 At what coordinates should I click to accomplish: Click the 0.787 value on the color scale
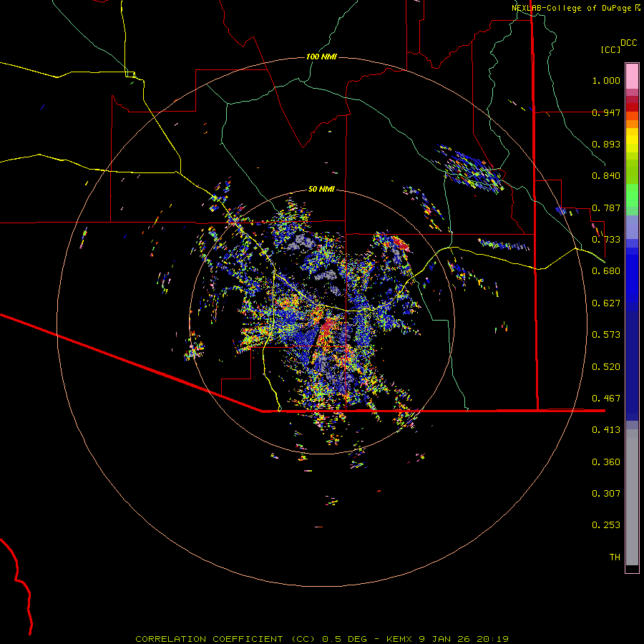606,208
